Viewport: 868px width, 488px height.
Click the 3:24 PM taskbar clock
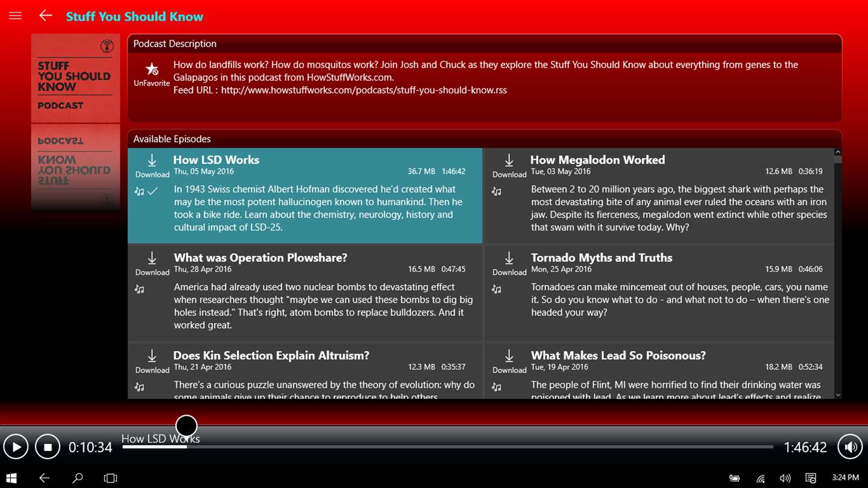pos(846,478)
